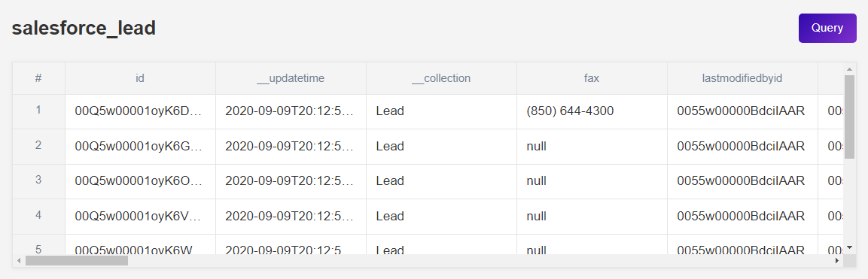Click the vertical scrollbar down arrow
The image size is (868, 279).
pyautogui.click(x=849, y=247)
